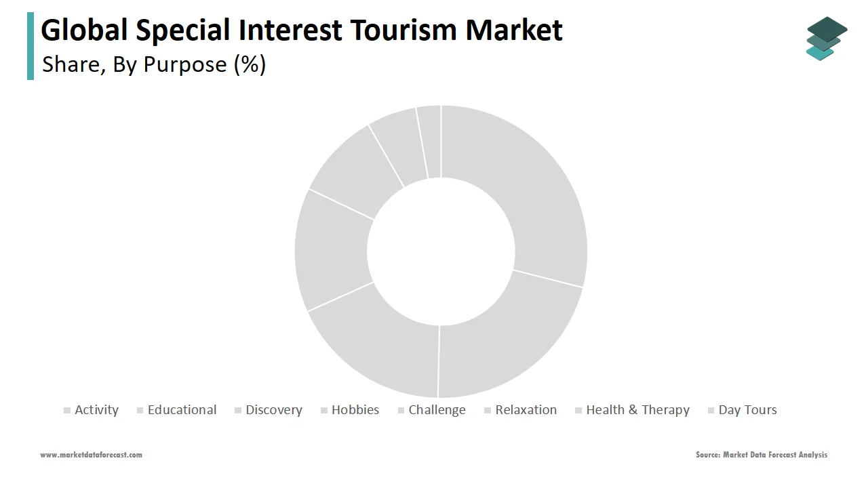Viewport: 868px width, 488px height.
Task: Click the Discovery legend square marker
Action: 238,411
